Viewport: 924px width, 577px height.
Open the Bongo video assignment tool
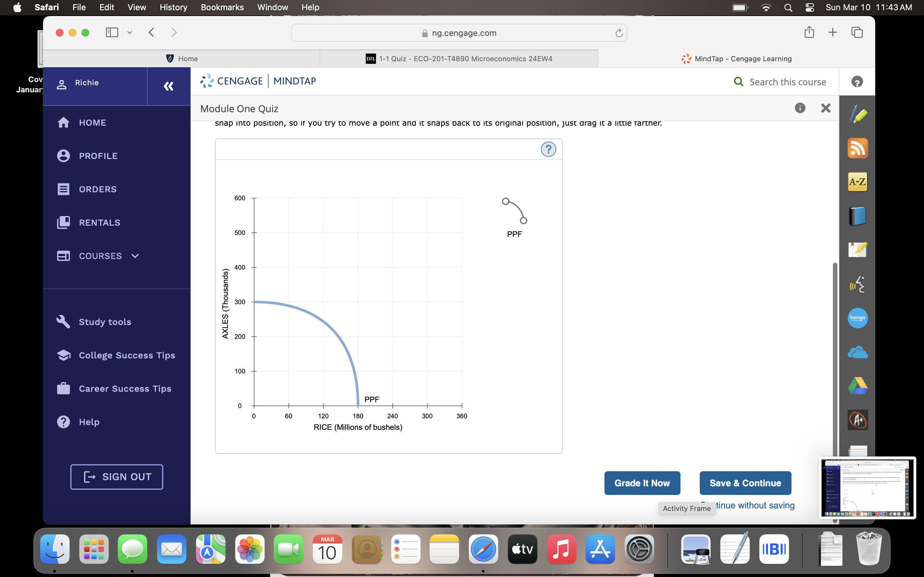coord(858,318)
